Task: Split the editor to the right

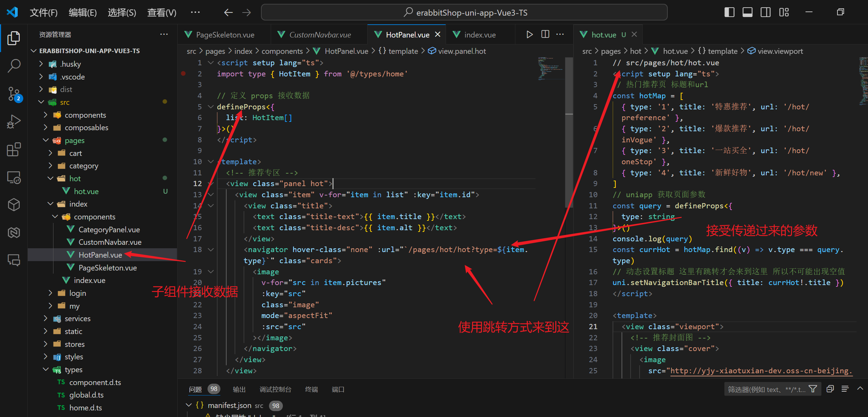Action: coord(545,34)
